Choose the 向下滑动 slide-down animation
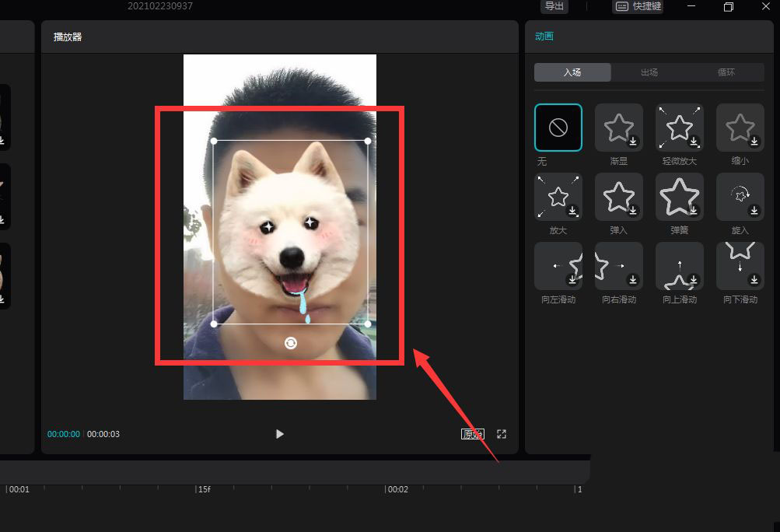Screen dimensions: 780x532 [x=740, y=266]
